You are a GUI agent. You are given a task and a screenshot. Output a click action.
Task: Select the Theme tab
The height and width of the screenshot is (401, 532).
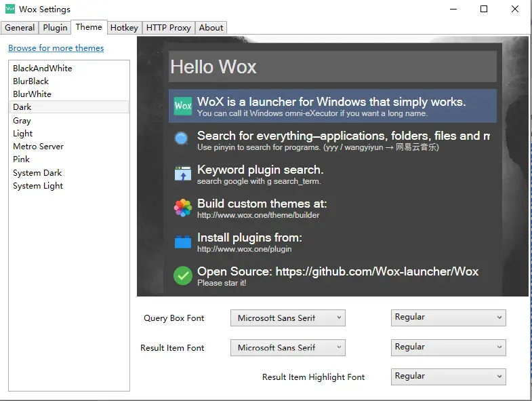click(89, 27)
